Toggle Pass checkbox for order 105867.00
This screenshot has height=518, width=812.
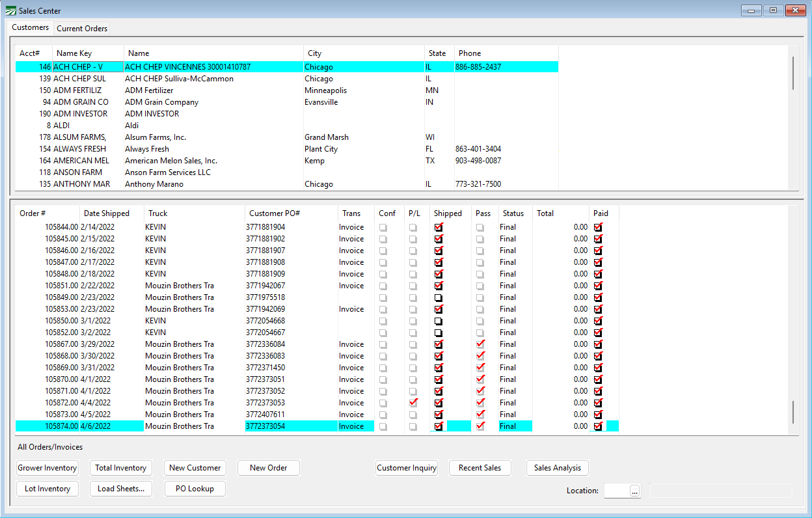click(480, 344)
